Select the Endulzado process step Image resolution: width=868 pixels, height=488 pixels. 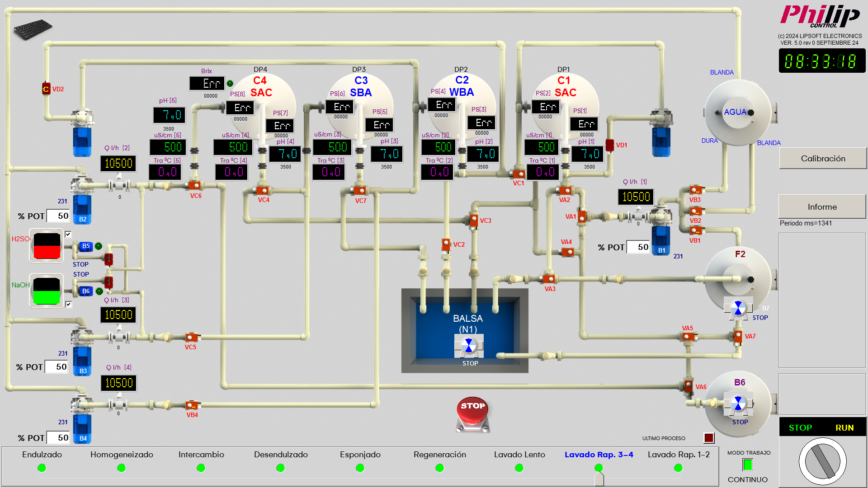pos(42,468)
